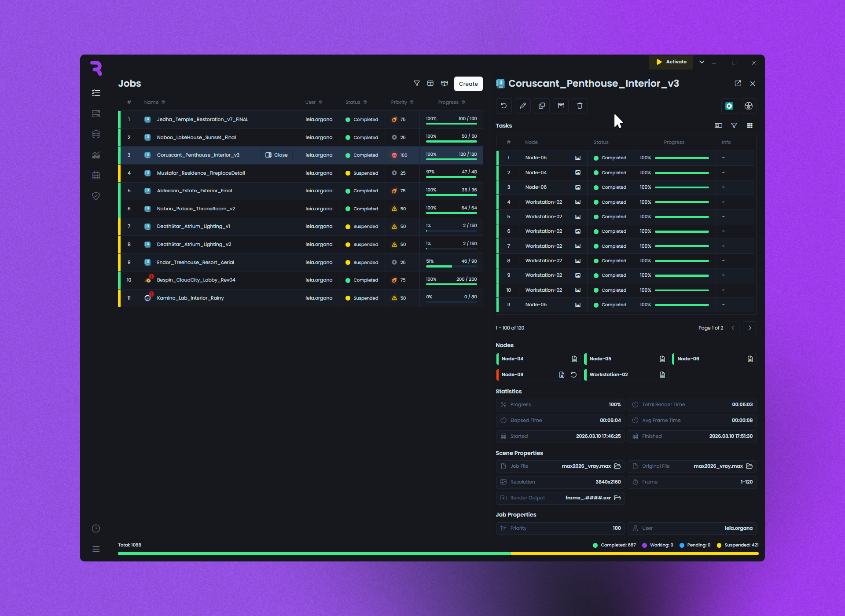845x616 pixels.
Task: Go to the previous tasks page
Action: (x=733, y=328)
